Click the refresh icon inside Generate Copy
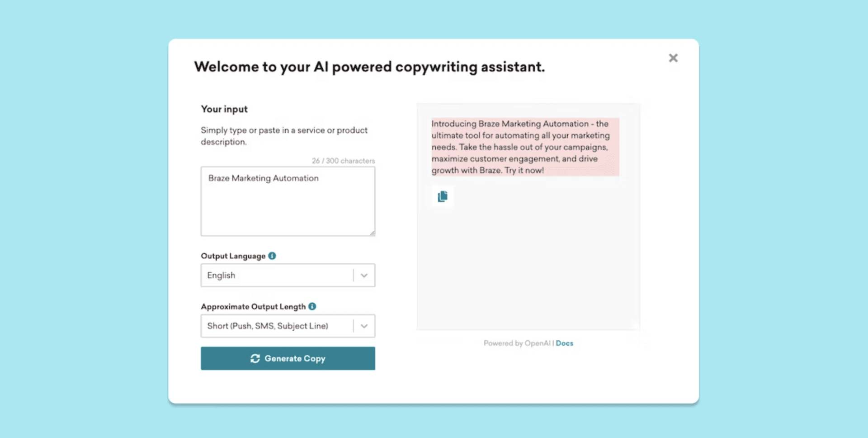The height and width of the screenshot is (438, 868). 256,358
